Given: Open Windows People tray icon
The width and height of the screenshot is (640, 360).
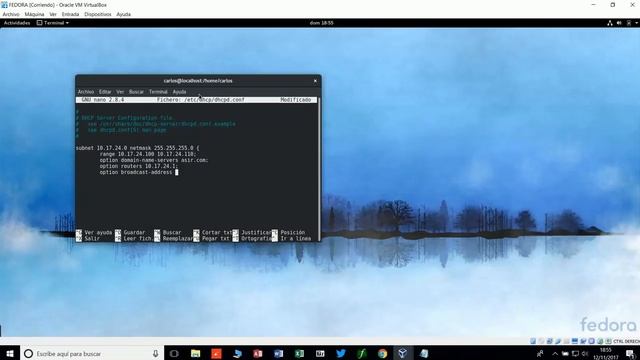Looking at the screenshot, I should 540,353.
